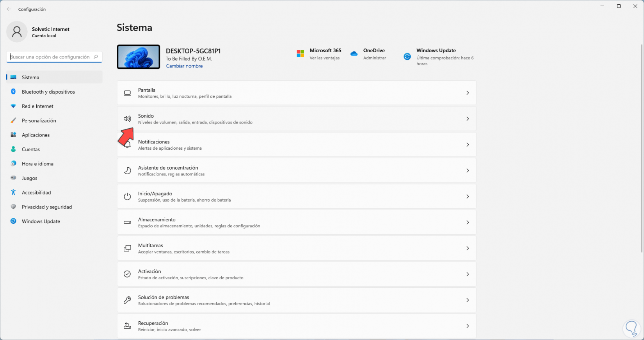Screen dimensions: 644x340
Task: Click the Bluetooth icon in sidebar
Action: coord(13,92)
